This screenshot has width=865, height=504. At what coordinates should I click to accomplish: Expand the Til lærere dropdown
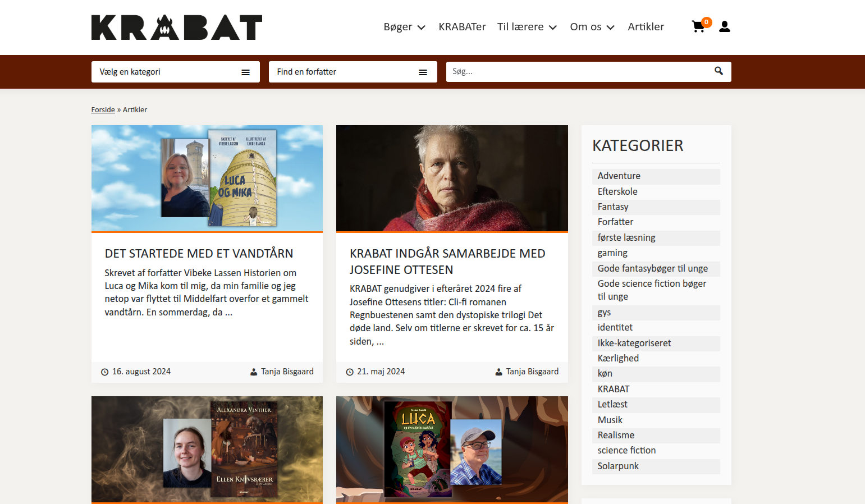tap(527, 27)
